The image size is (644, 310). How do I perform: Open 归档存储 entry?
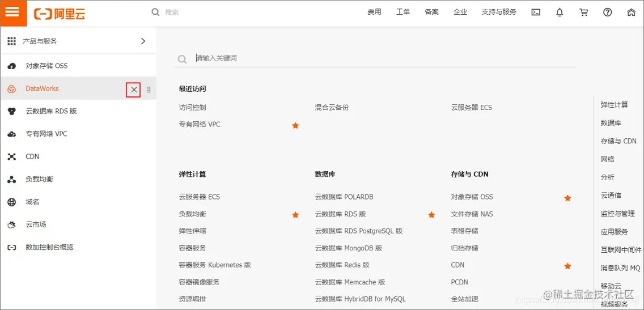pyautogui.click(x=464, y=248)
